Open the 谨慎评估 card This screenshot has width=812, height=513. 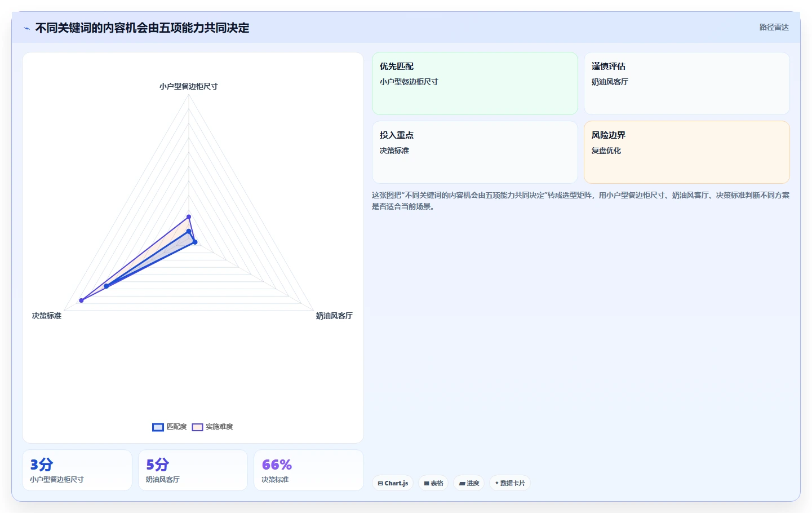pos(686,83)
